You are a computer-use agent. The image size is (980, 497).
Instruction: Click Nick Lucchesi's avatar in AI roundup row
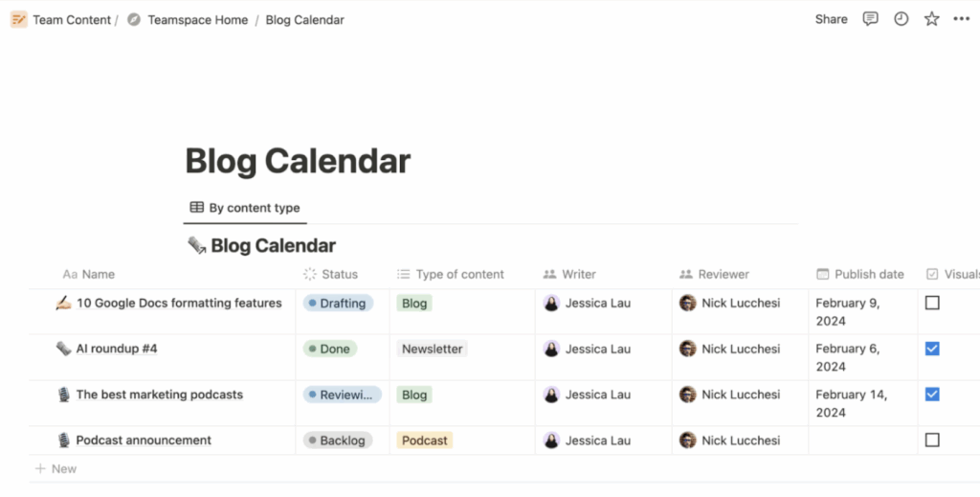(x=687, y=349)
